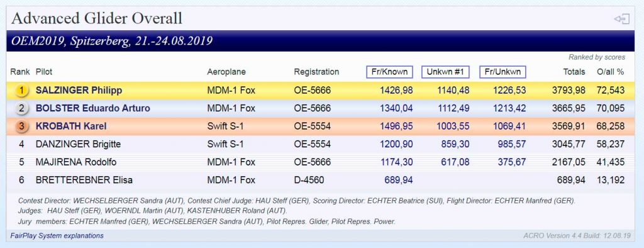
Task: Open pilot KROBATH Karel
Action: 71,127
